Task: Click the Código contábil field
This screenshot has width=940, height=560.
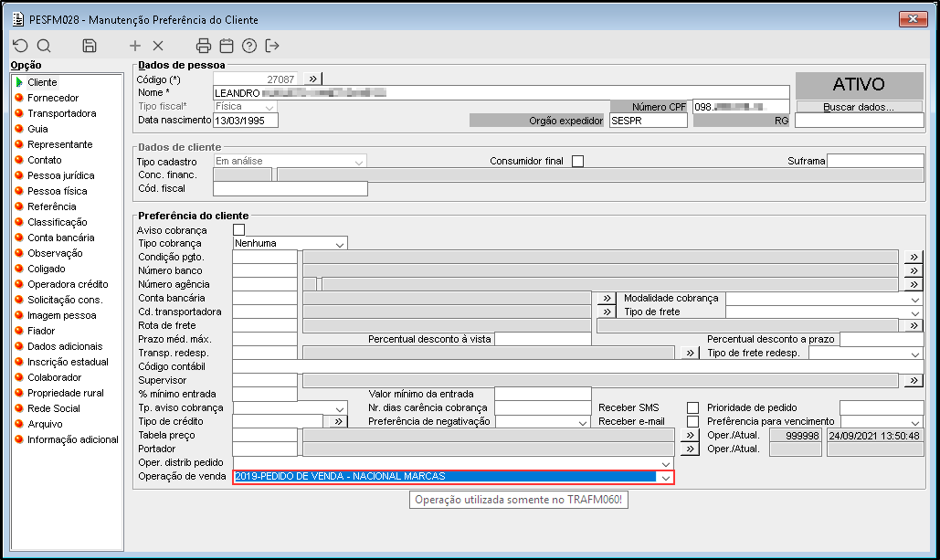Action: [578, 366]
